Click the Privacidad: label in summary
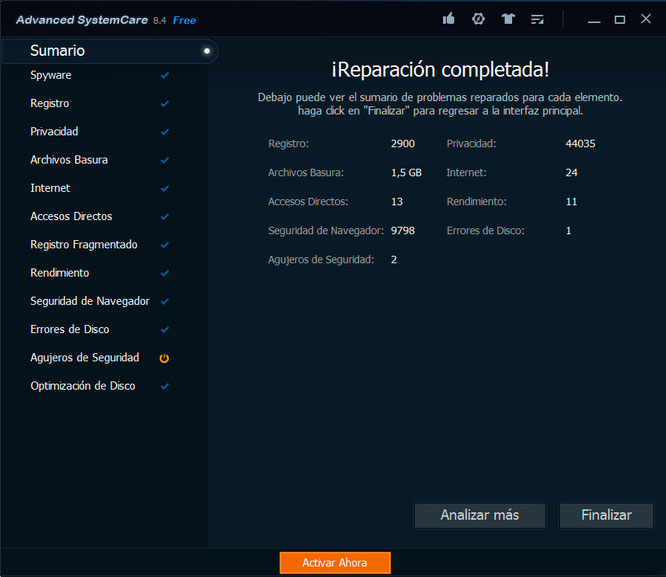This screenshot has width=666, height=577. (x=471, y=144)
